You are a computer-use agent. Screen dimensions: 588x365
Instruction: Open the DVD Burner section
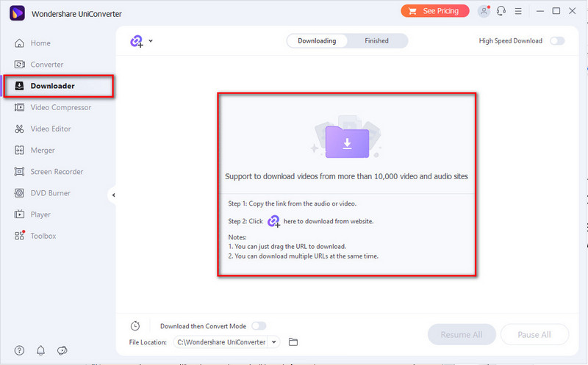tap(43, 193)
